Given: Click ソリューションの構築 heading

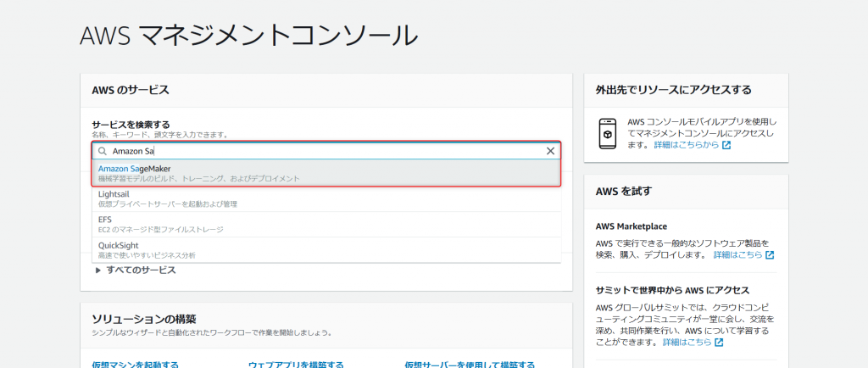Looking at the screenshot, I should coord(144,320).
